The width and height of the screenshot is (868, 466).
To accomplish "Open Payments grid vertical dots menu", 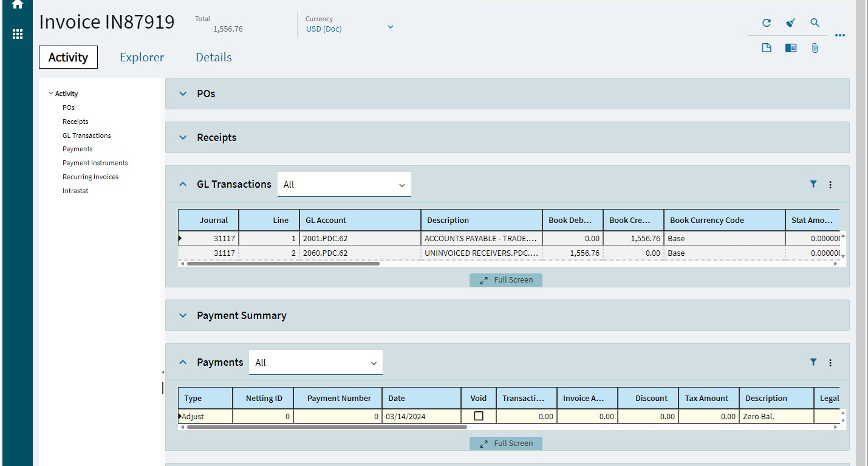I will (x=830, y=363).
